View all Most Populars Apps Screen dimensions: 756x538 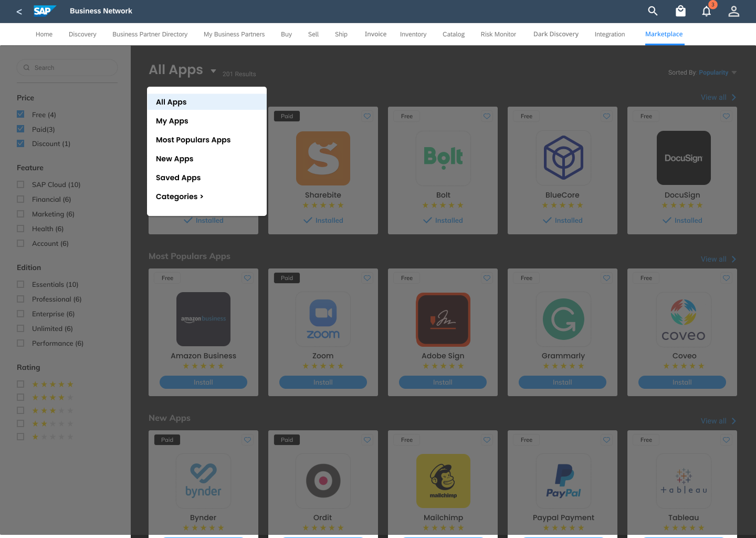[x=718, y=259]
